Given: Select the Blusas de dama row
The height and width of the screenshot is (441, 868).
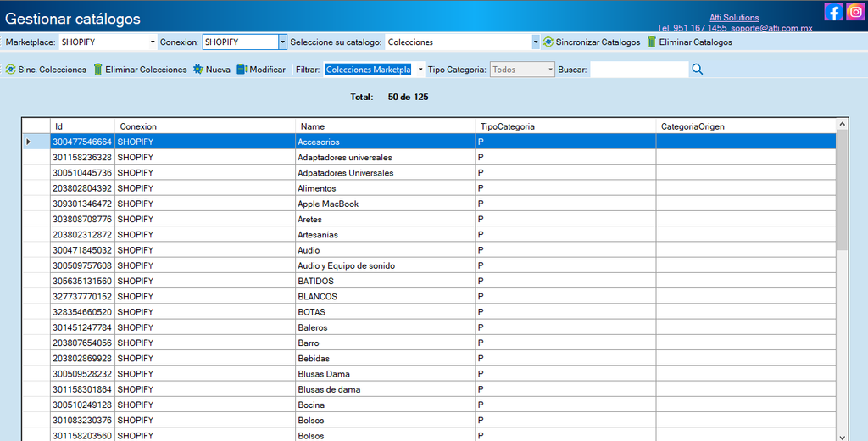Looking at the screenshot, I should click(x=429, y=389).
